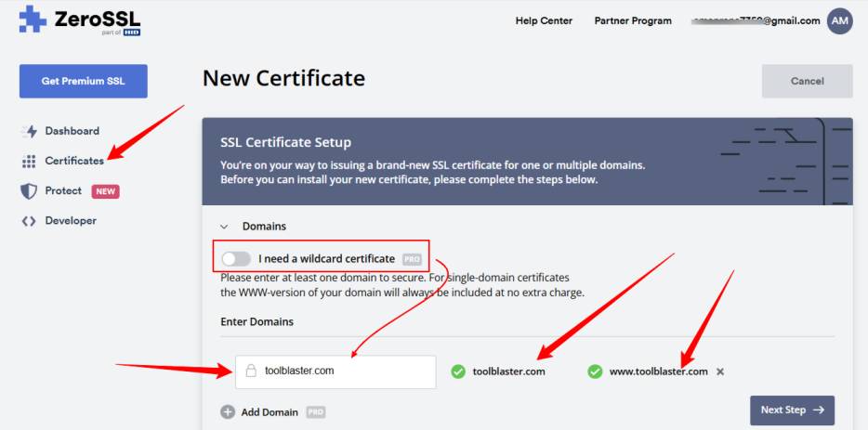Click the 'I need a wildcard certificate' label
Image resolution: width=868 pixels, height=430 pixels.
326,259
